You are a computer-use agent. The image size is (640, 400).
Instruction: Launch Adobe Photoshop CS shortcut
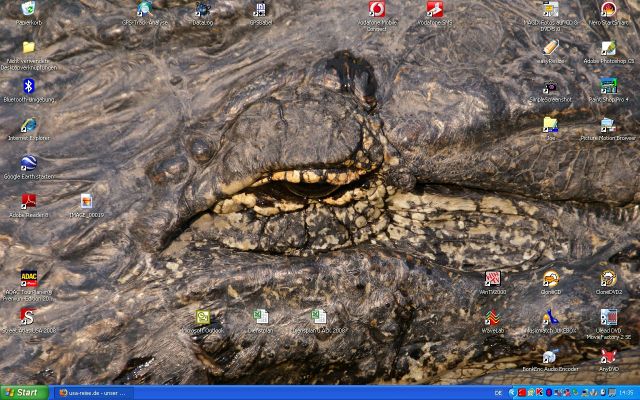pos(609,47)
